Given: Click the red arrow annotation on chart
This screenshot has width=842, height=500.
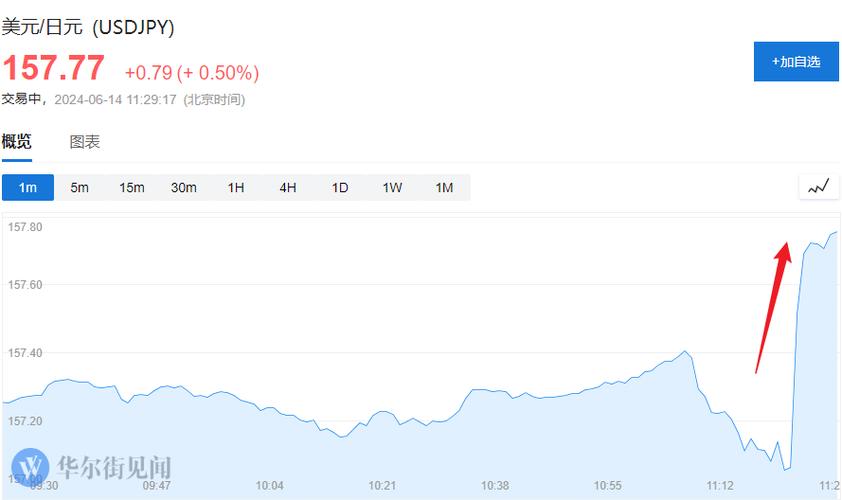Looking at the screenshot, I should point(773,307).
